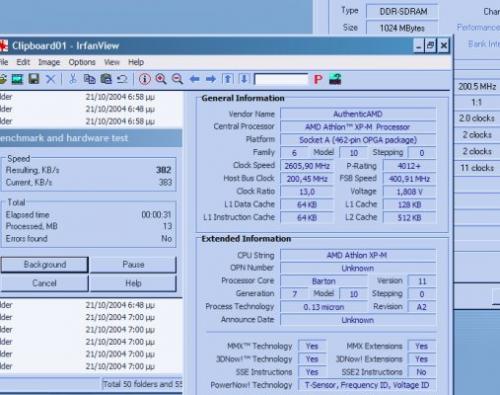Go to next image with right arrow
The width and height of the screenshot is (500, 395).
(x=211, y=79)
